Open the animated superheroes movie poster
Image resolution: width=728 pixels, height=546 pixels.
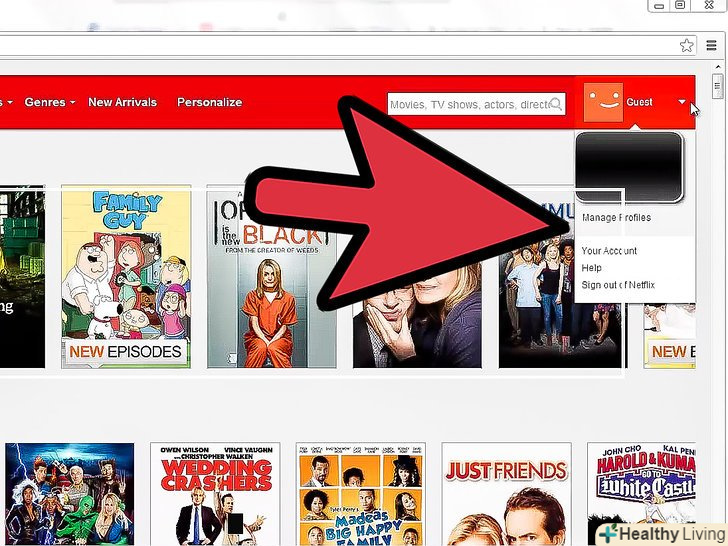pos(70,494)
